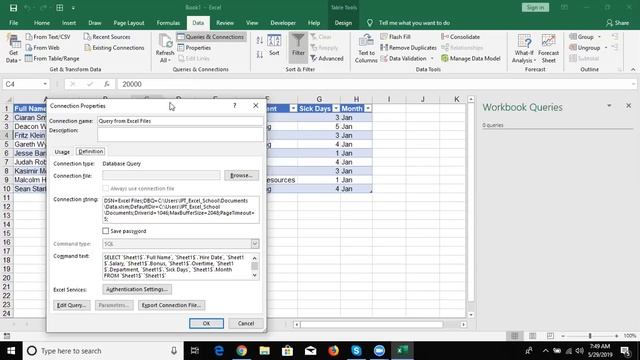Screen dimensions: 640x360
Task: Toggle the Save password checkbox
Action: pyautogui.click(x=106, y=231)
